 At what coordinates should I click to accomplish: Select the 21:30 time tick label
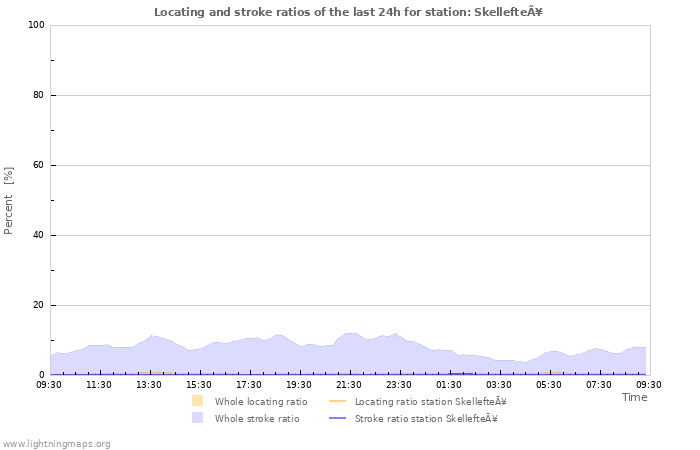(x=349, y=384)
